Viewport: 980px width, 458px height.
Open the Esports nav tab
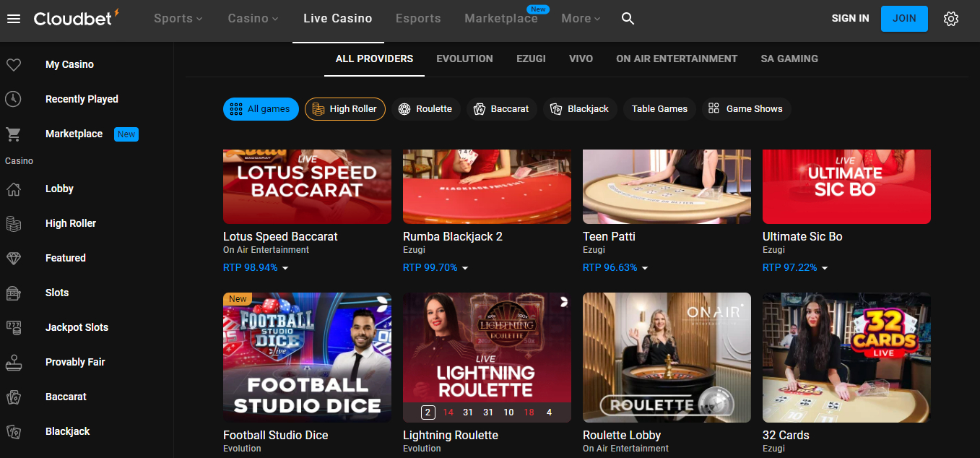(418, 19)
